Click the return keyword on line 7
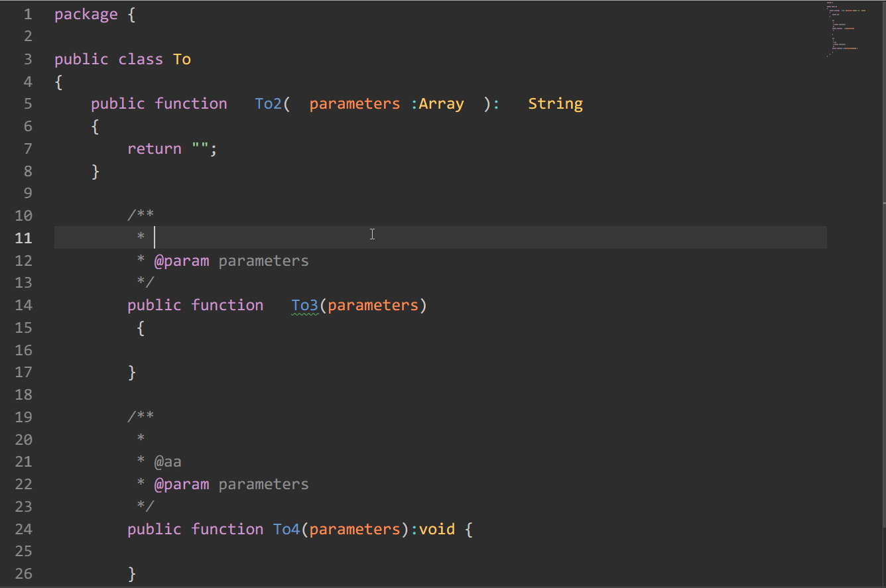Screen dimensions: 886x588 click(x=154, y=149)
